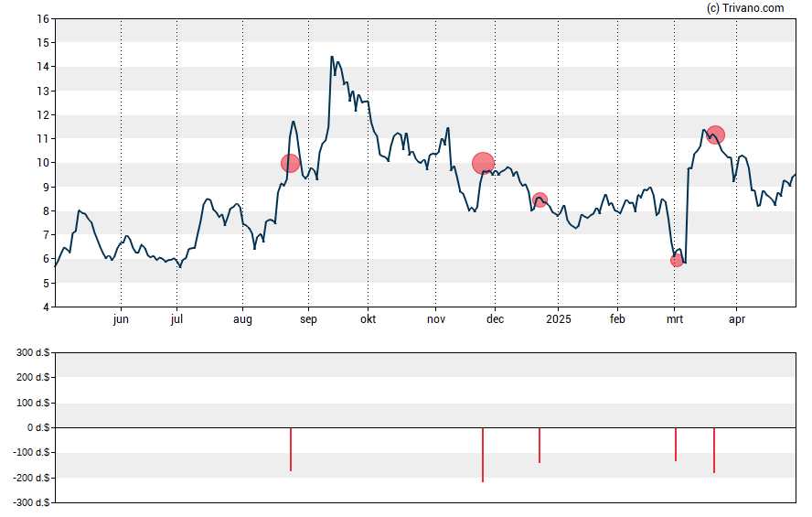The image size is (812, 517).
Task: Click the red bar at early March
Action: pyautogui.click(x=675, y=445)
